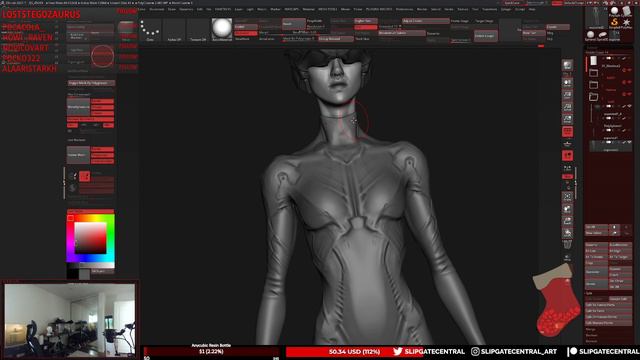Expand the third subtool folder
Viewport: 640px width, 360px height.
(x=593, y=97)
